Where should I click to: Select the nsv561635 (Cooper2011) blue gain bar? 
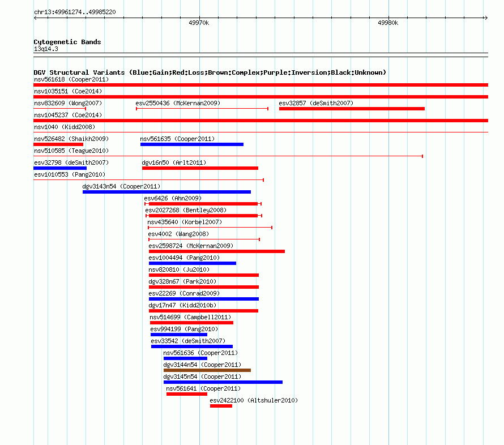point(192,144)
